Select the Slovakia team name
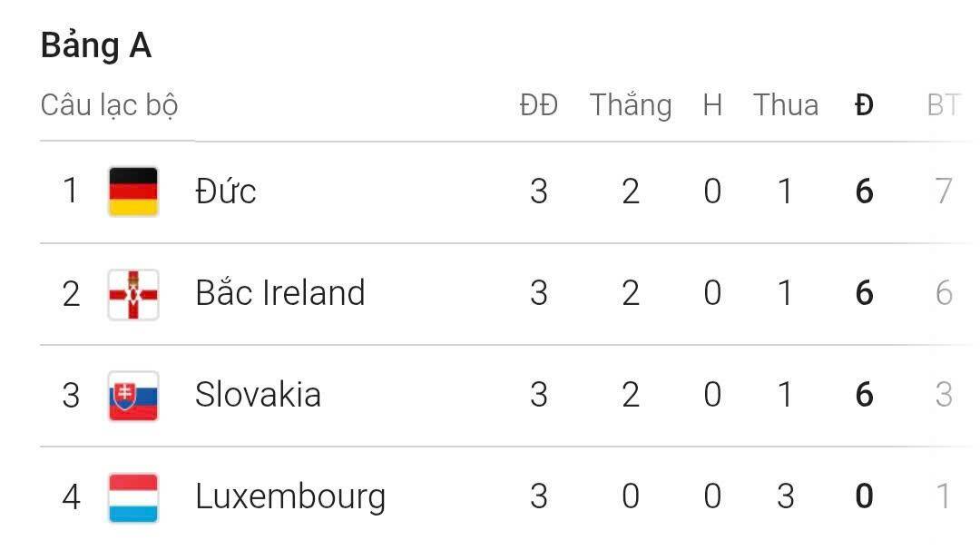 tap(258, 395)
